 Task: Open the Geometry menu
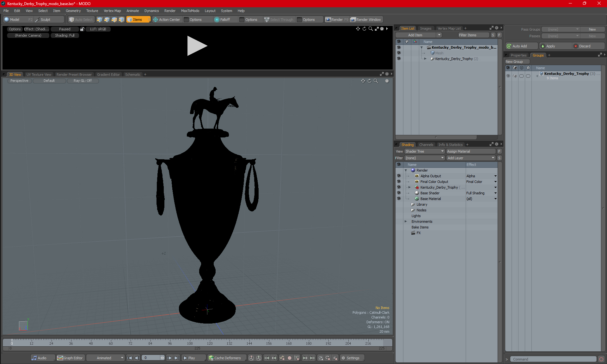coord(73,11)
